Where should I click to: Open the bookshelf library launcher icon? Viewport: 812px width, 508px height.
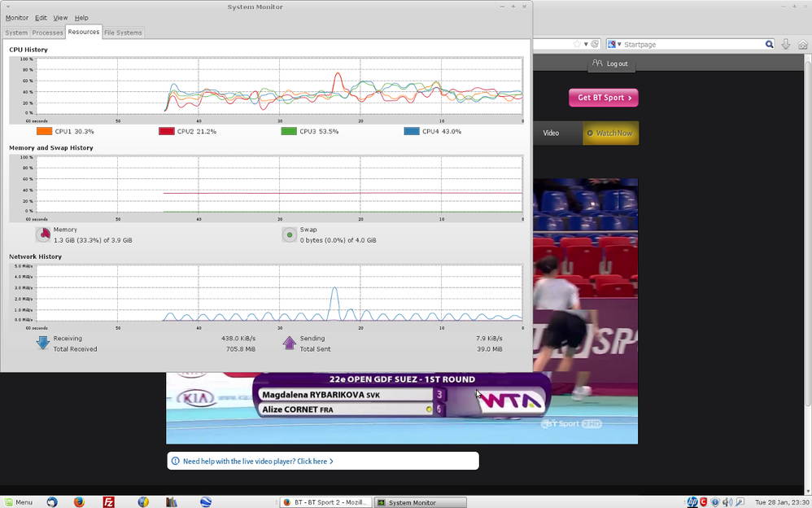[x=172, y=501]
